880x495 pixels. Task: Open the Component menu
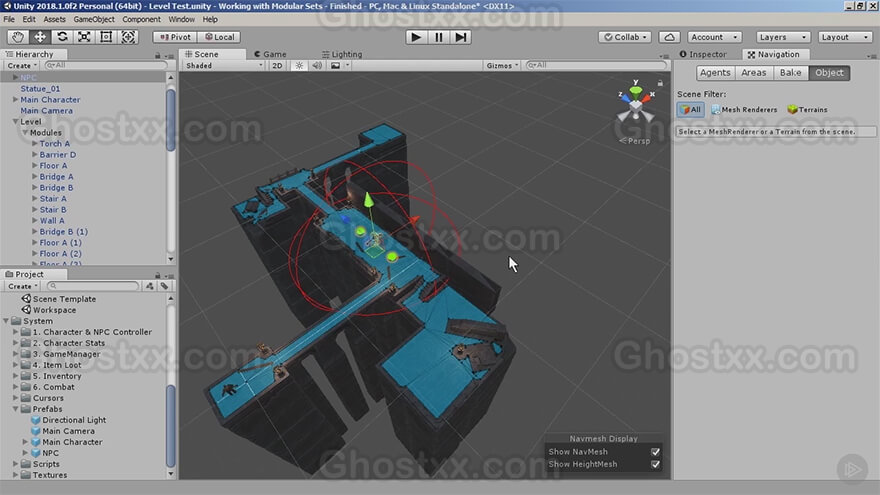coord(141,19)
